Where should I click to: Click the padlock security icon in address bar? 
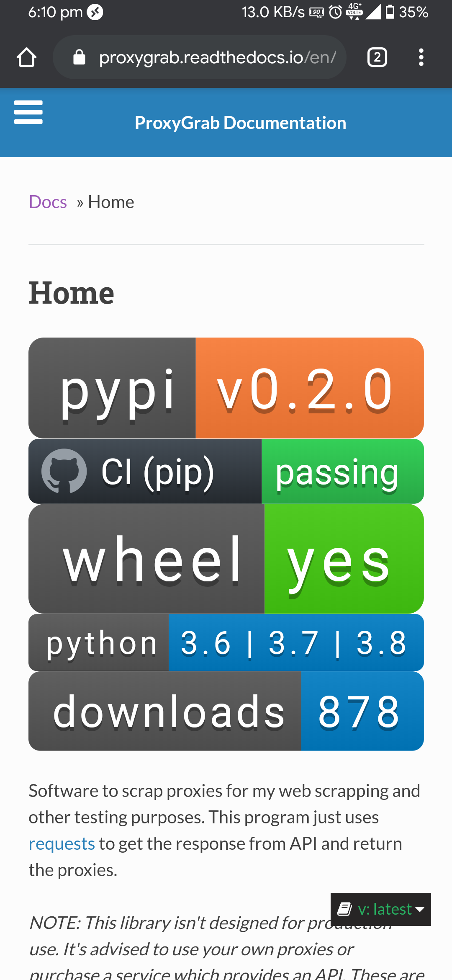(79, 57)
